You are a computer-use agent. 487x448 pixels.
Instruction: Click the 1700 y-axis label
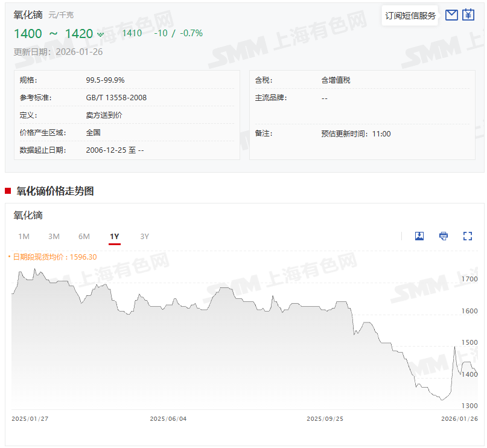[x=469, y=279]
